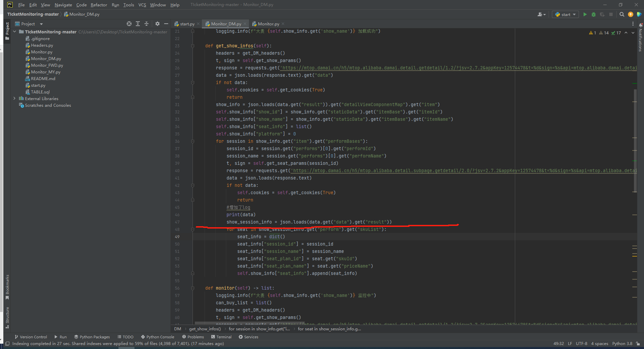Launch the debugger bug icon

coord(594,14)
